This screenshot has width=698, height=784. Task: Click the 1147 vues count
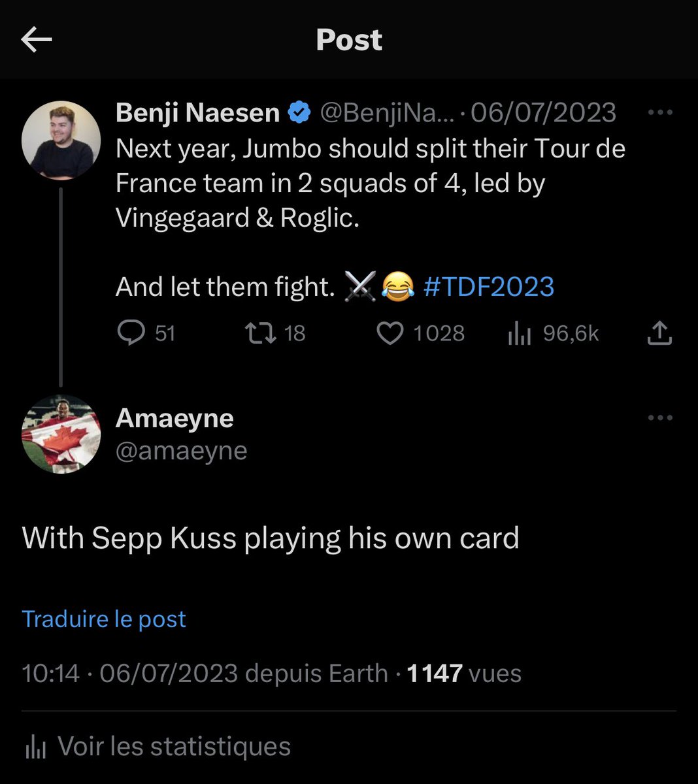[x=464, y=673]
